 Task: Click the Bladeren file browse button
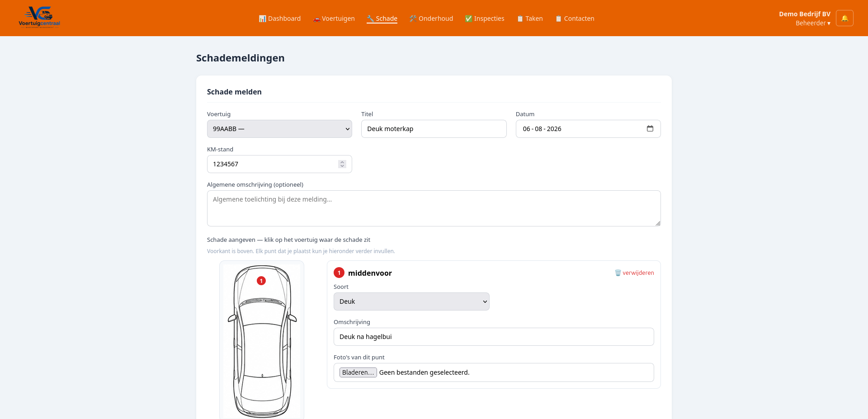tap(358, 372)
